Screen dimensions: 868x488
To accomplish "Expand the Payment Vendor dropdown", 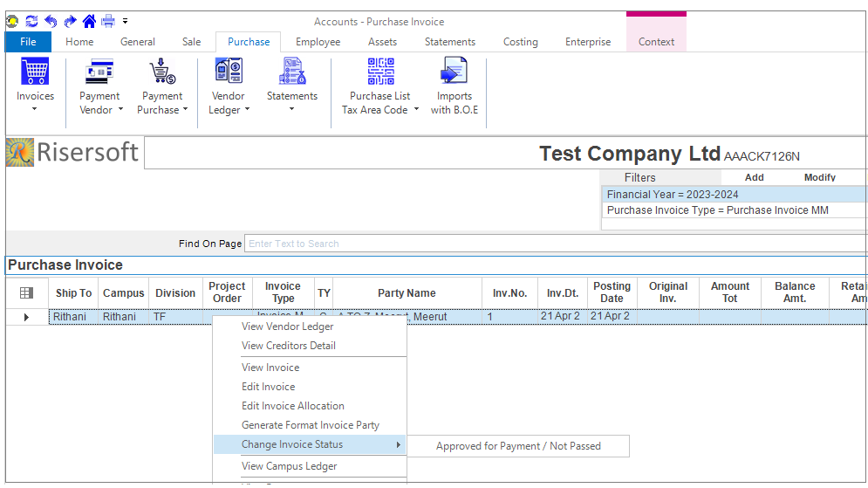I will pyautogui.click(x=120, y=110).
